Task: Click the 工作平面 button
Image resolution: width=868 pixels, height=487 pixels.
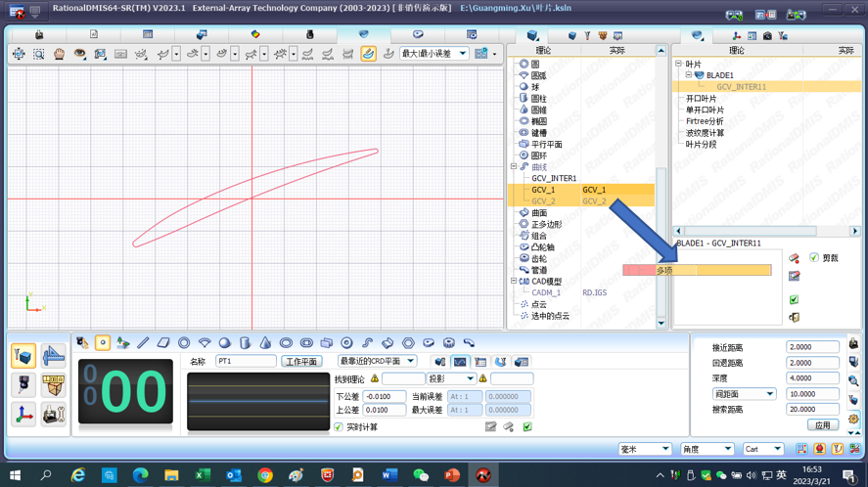Action: 301,362
